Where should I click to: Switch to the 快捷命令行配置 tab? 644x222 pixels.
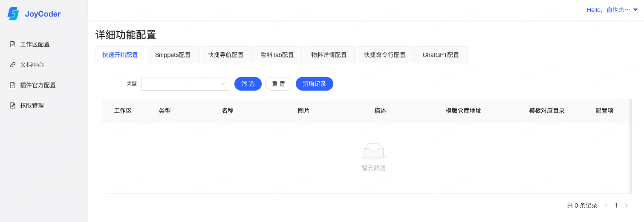(x=385, y=55)
